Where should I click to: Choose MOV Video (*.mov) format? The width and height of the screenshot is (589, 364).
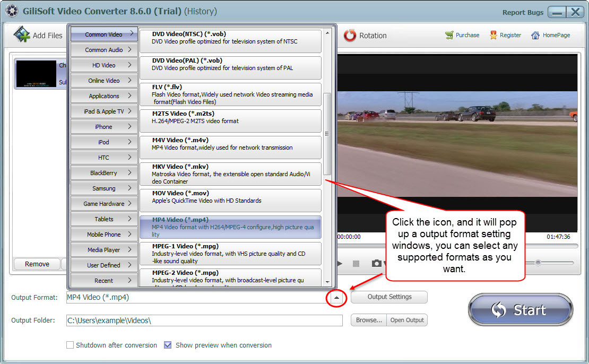(x=231, y=201)
